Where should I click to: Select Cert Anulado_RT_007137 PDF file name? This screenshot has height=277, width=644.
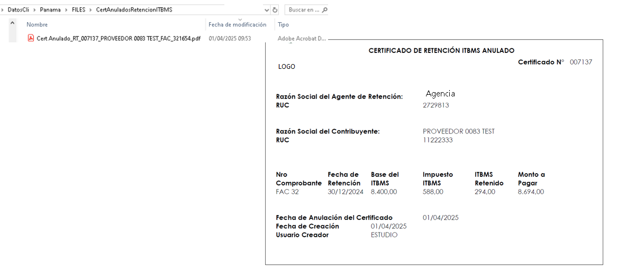(119, 39)
